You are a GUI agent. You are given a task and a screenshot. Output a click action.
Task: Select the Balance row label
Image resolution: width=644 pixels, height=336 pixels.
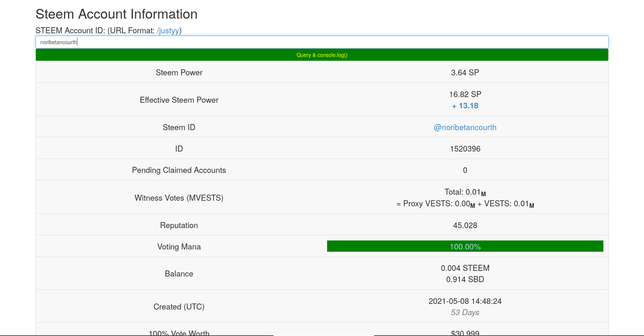179,274
